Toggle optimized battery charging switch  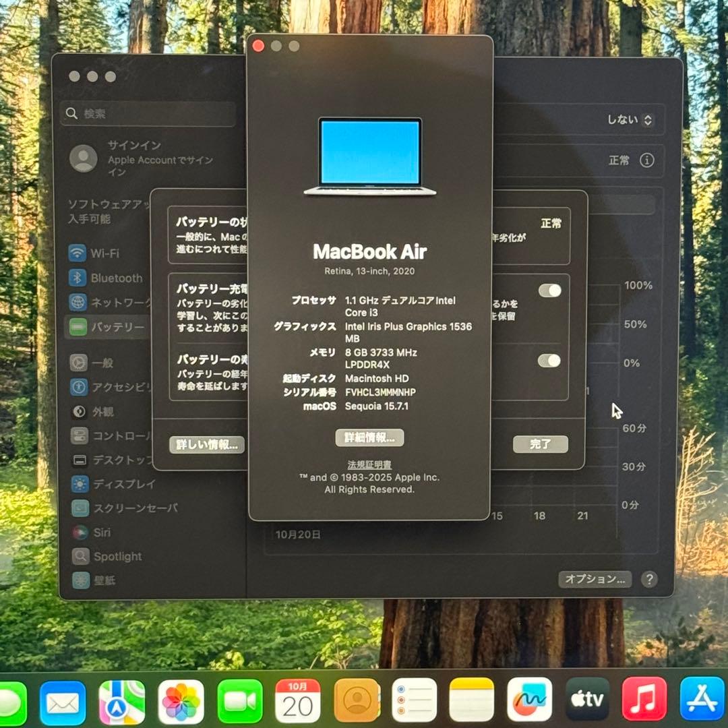point(550,291)
